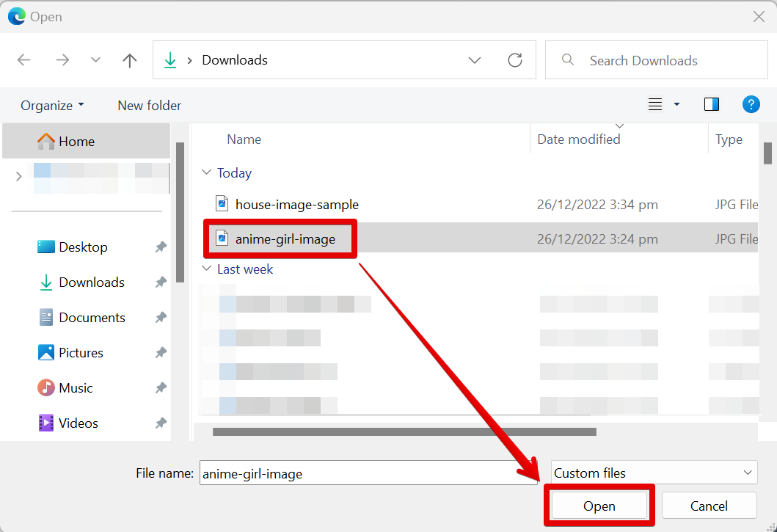Open the recent locations dropdown chevron
This screenshot has width=777, height=532.
point(95,60)
